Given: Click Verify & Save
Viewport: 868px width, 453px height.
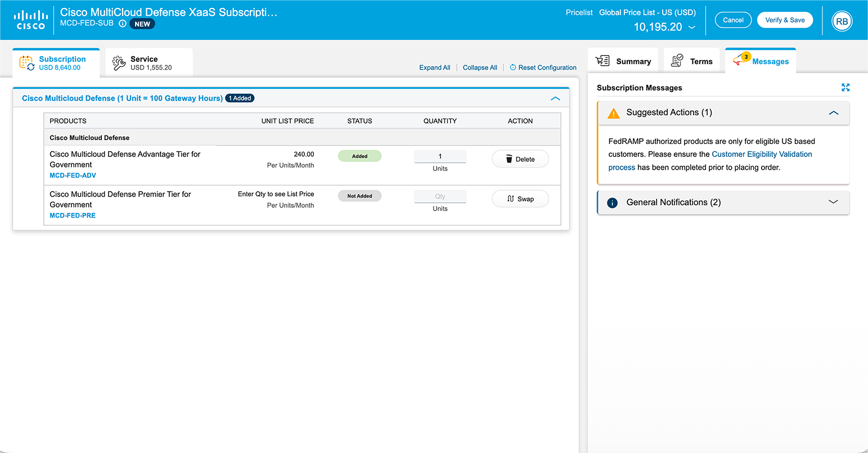Looking at the screenshot, I should 785,20.
